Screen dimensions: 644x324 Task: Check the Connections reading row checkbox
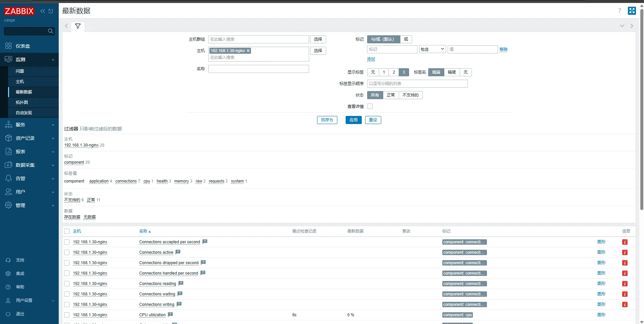point(67,284)
